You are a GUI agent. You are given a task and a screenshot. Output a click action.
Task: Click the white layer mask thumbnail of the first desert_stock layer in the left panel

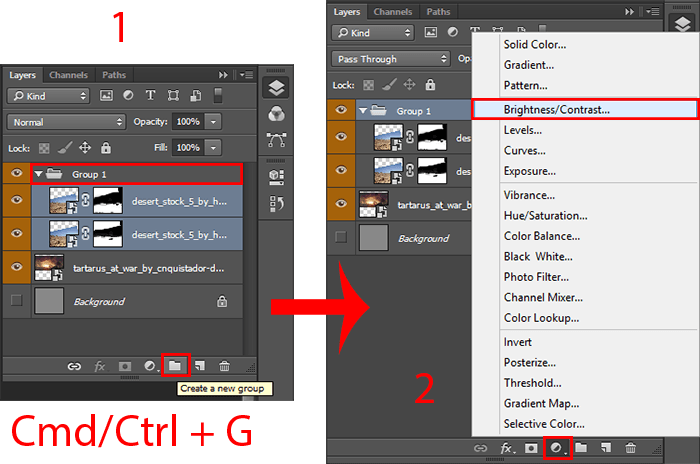coord(105,201)
